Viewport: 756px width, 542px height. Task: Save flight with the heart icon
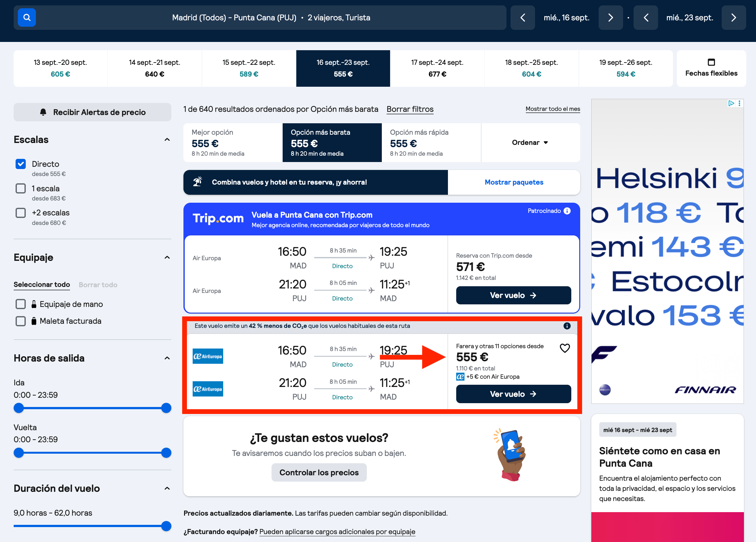(565, 348)
